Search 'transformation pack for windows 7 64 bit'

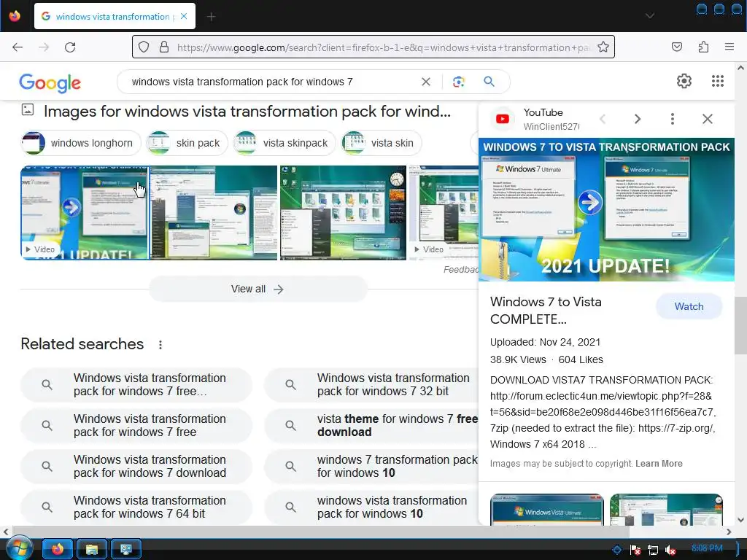click(x=136, y=507)
